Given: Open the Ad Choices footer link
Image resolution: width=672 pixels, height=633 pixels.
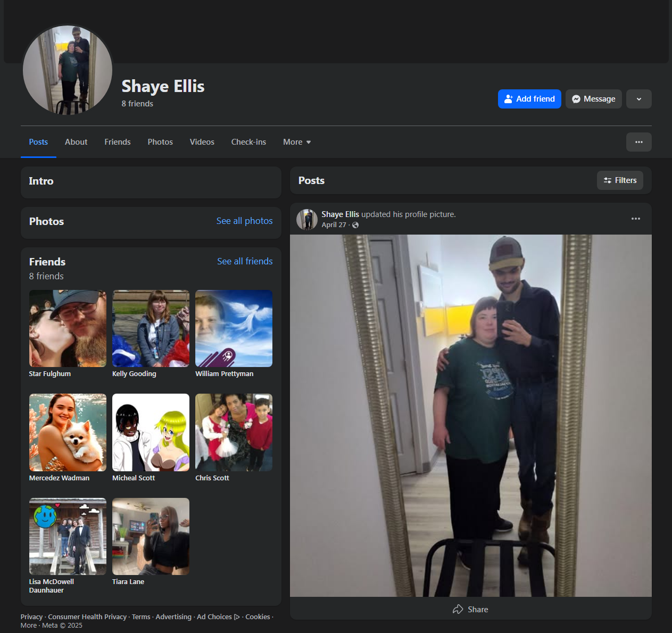Looking at the screenshot, I should [x=218, y=617].
